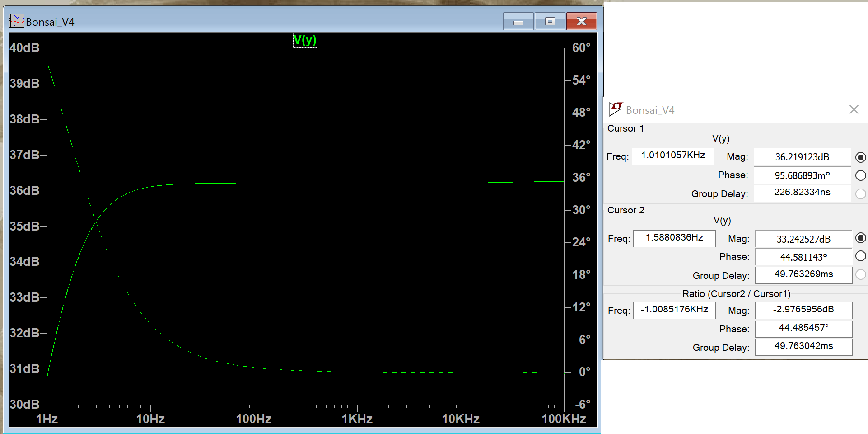The width and height of the screenshot is (868, 434).
Task: Minimize the Bonsai_V4 plot window
Action: 518,22
